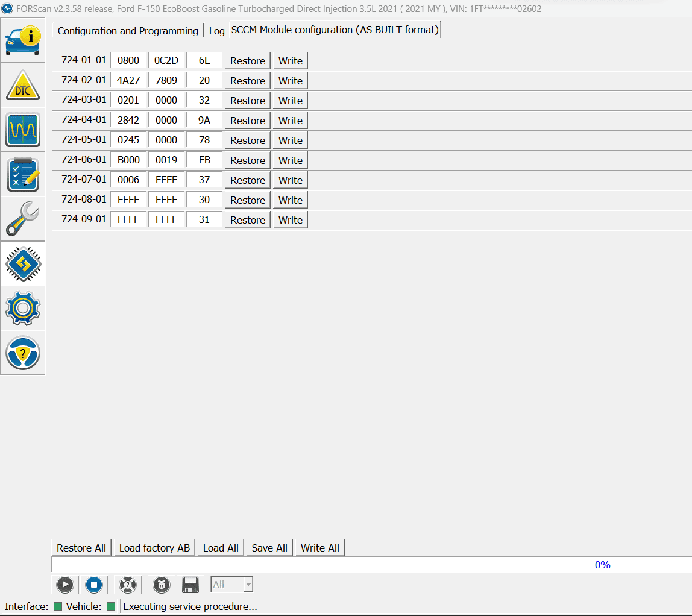Click 'Executing service procedure...' status text
Viewport: 692px width, 616px height.
[x=190, y=606]
